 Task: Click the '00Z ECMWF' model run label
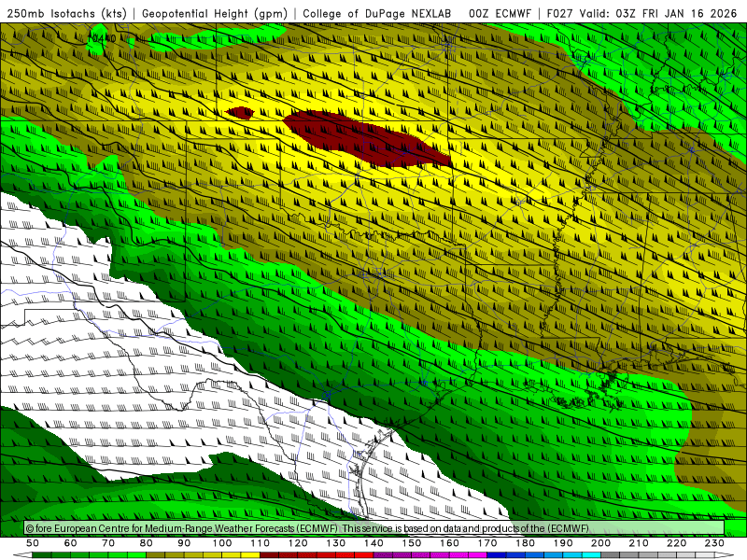(500, 13)
